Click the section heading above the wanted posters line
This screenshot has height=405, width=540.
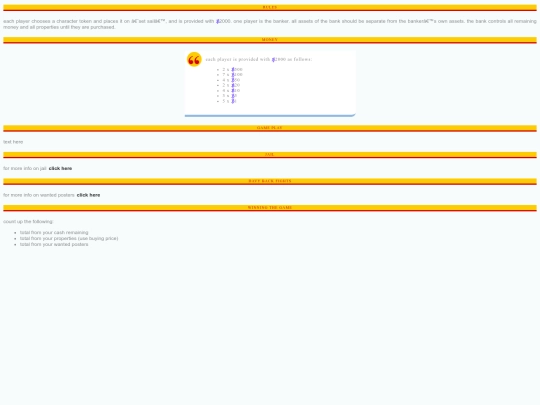point(270,181)
